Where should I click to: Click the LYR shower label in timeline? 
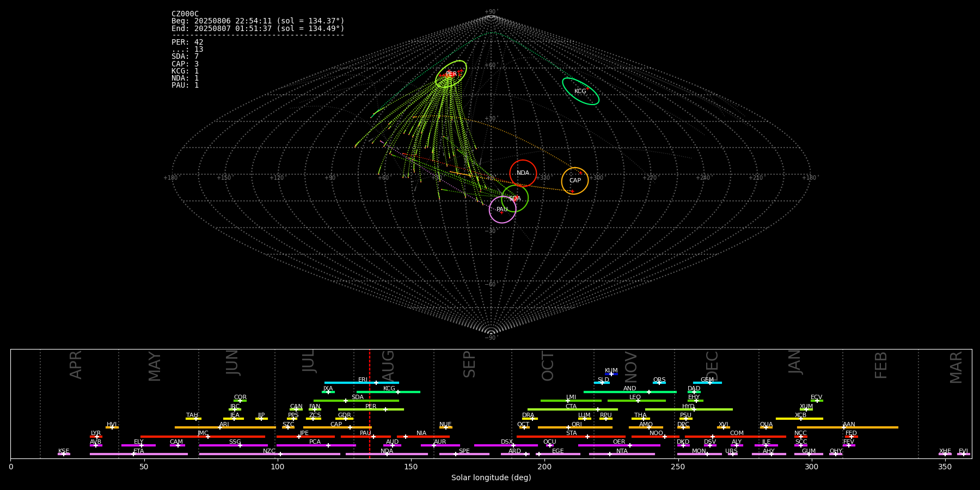(x=96, y=433)
